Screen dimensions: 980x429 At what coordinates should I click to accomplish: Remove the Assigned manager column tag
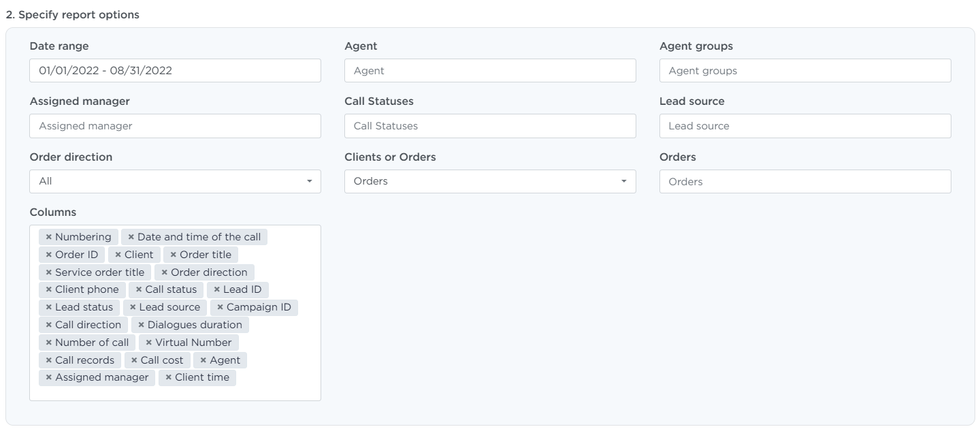(49, 377)
